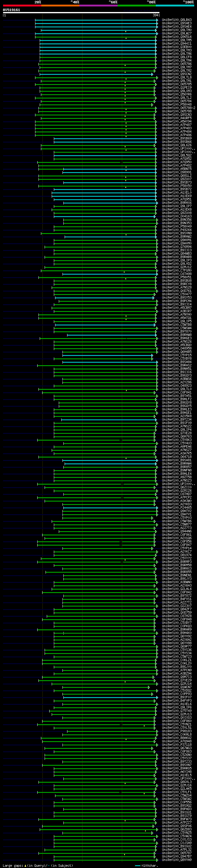The image size is (197, 868).
Task: Select the UniRef100_A5BNT5 entry
Action: coord(177,169)
